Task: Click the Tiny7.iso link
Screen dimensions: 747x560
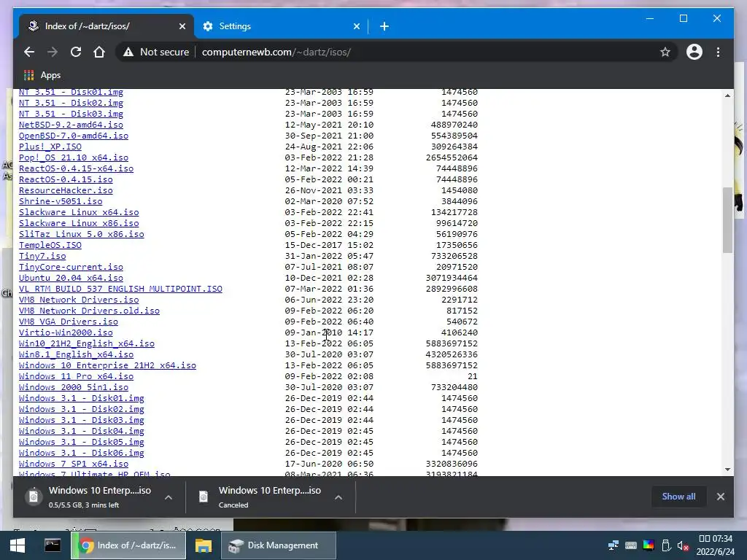Action: 42,256
